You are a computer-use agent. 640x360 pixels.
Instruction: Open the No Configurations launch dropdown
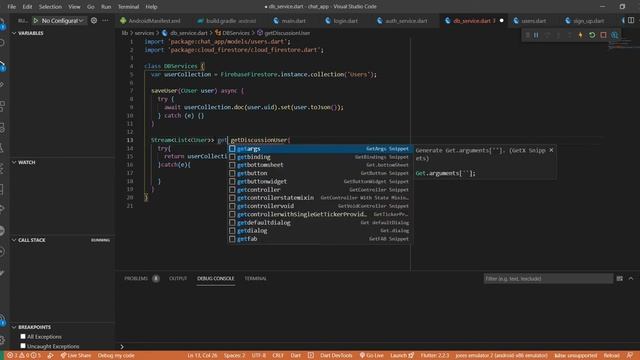[62, 20]
